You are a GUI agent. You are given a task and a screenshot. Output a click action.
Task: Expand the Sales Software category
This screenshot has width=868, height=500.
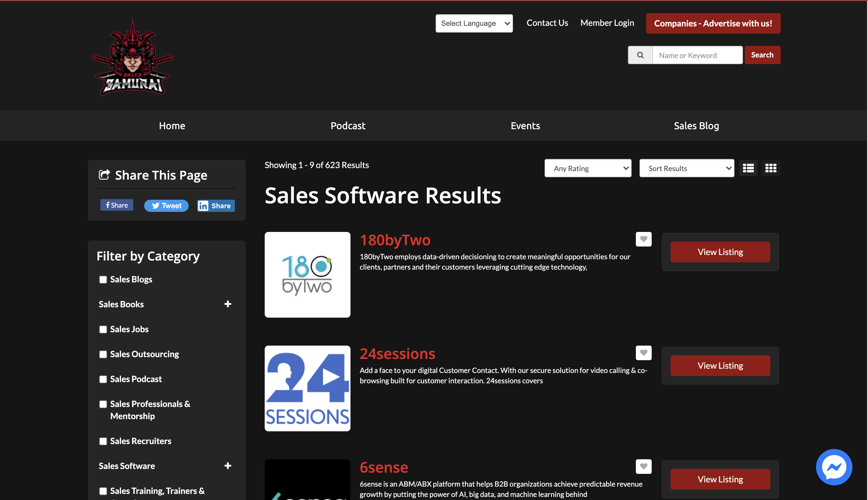(x=228, y=466)
